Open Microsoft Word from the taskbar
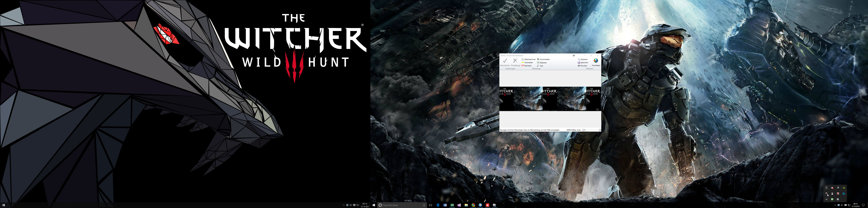Viewport: 868px width, 208px height. [x=445, y=205]
